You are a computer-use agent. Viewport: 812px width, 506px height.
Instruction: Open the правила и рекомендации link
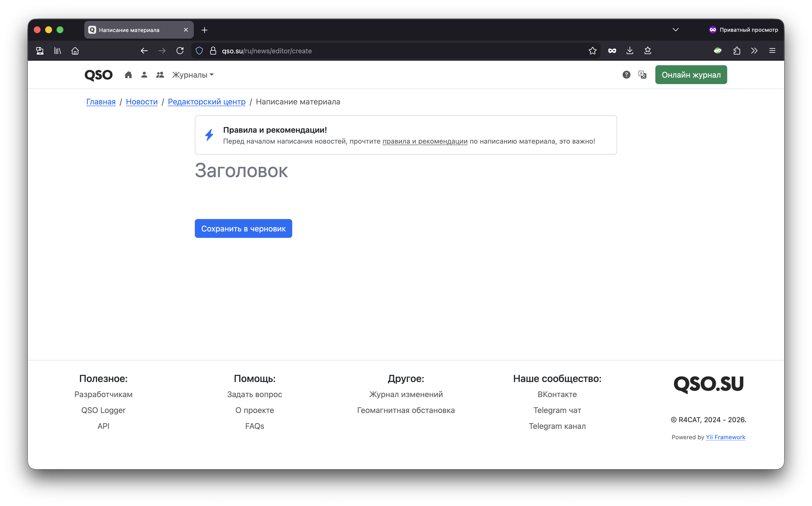(x=425, y=141)
